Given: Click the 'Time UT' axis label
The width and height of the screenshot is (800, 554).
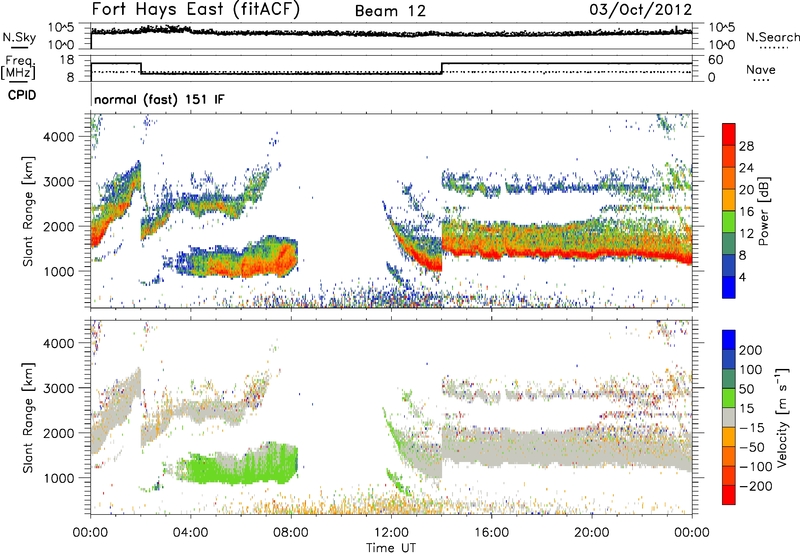Looking at the screenshot, I should click(x=391, y=547).
